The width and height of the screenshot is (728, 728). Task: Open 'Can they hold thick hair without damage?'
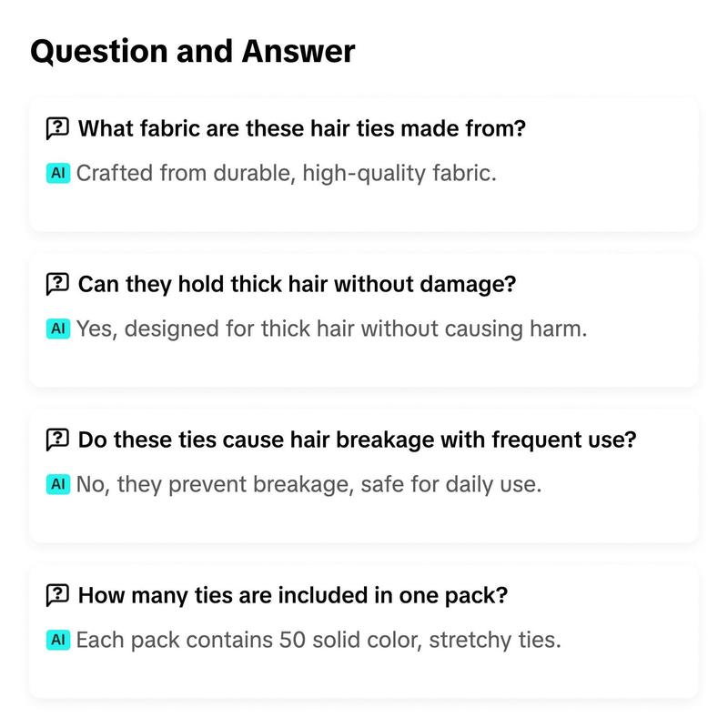(298, 284)
